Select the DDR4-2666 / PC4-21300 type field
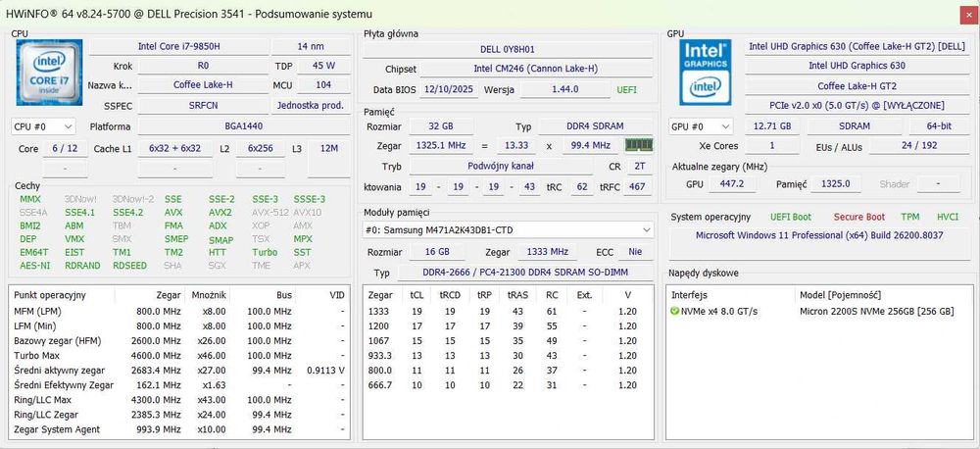Viewport: 980px width, 449px height. (525, 273)
